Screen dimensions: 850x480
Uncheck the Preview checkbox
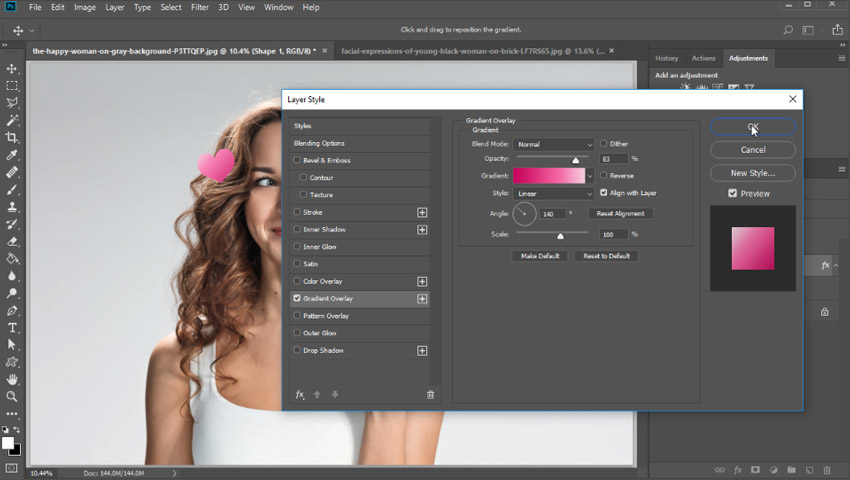pyautogui.click(x=733, y=193)
